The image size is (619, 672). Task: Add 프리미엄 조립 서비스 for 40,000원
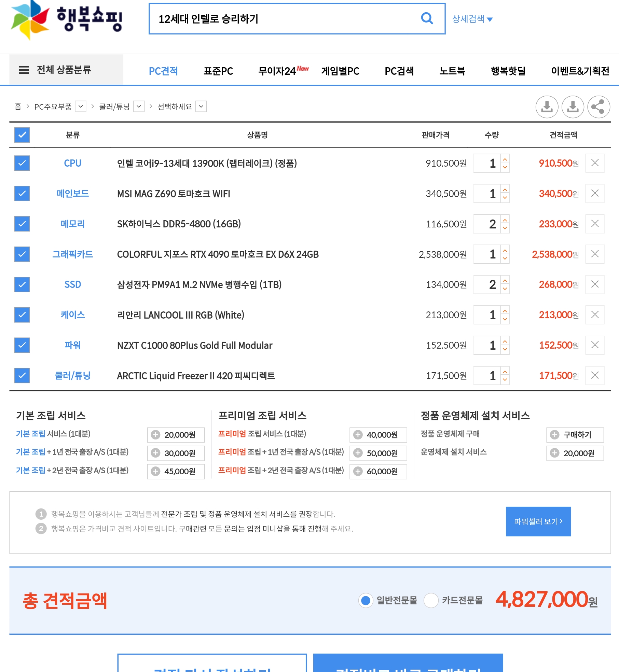[x=378, y=435]
